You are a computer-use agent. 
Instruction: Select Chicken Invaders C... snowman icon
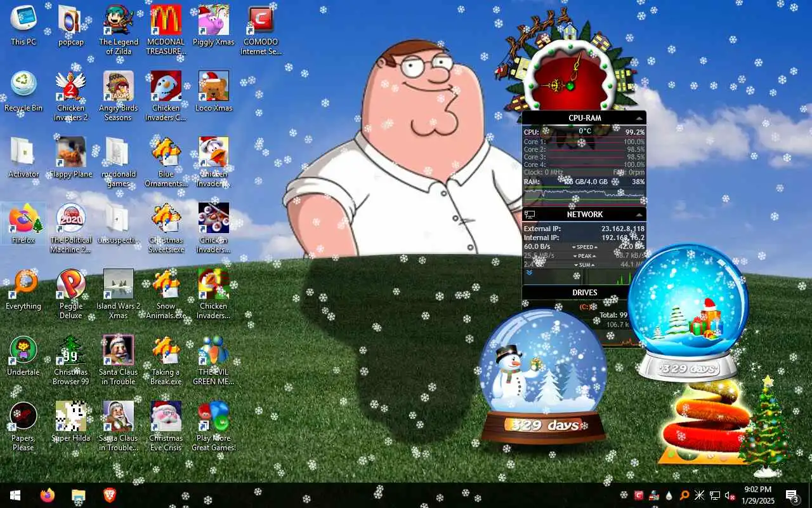(166, 97)
